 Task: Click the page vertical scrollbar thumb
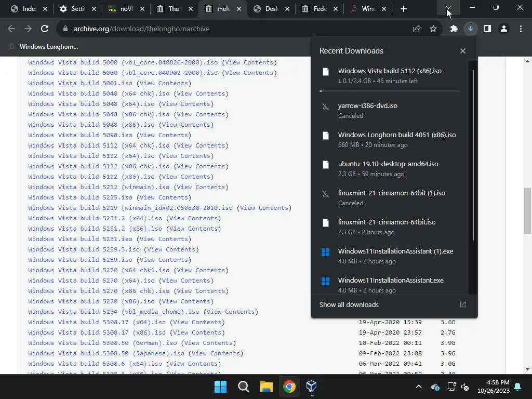click(x=527, y=211)
